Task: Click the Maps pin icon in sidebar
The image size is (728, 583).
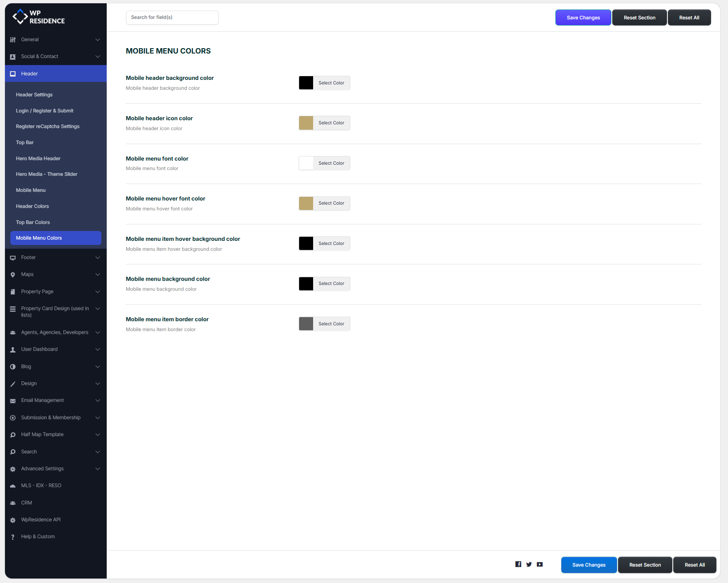Action: pyautogui.click(x=13, y=275)
